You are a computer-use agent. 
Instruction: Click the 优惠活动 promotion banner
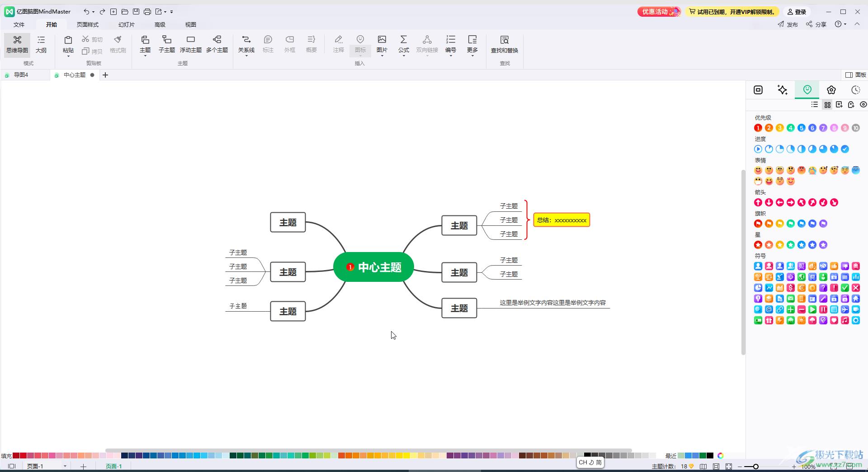[659, 12]
